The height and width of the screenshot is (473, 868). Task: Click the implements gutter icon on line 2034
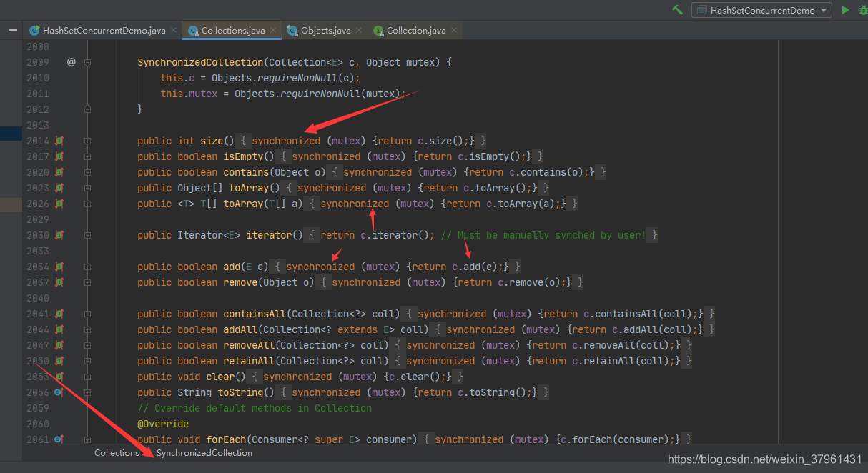59,267
